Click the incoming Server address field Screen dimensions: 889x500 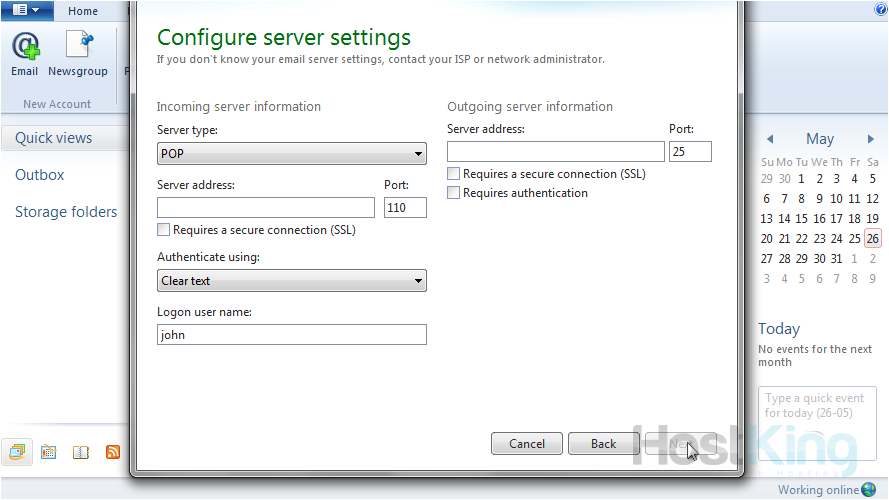[266, 207]
